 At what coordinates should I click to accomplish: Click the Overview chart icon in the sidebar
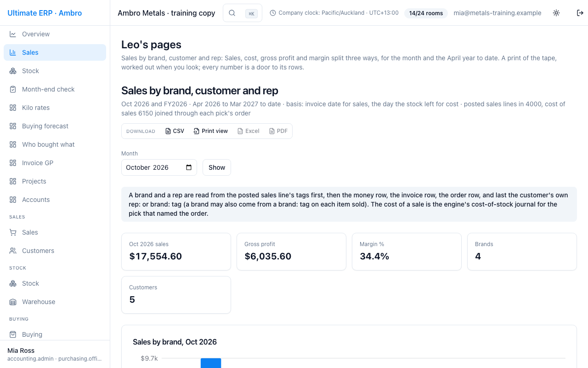tap(13, 34)
